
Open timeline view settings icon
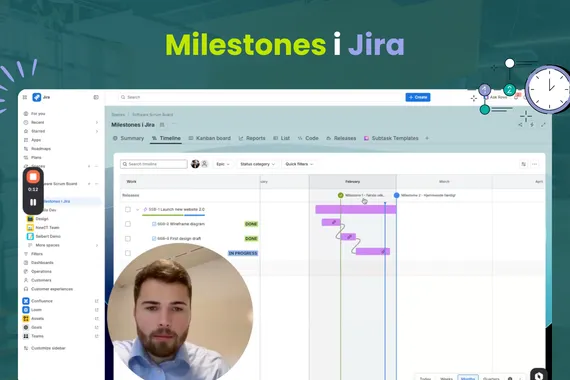pyautogui.click(x=523, y=164)
